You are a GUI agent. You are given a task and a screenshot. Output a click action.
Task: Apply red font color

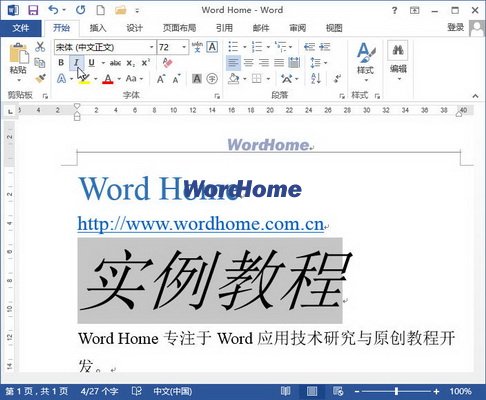[107, 79]
